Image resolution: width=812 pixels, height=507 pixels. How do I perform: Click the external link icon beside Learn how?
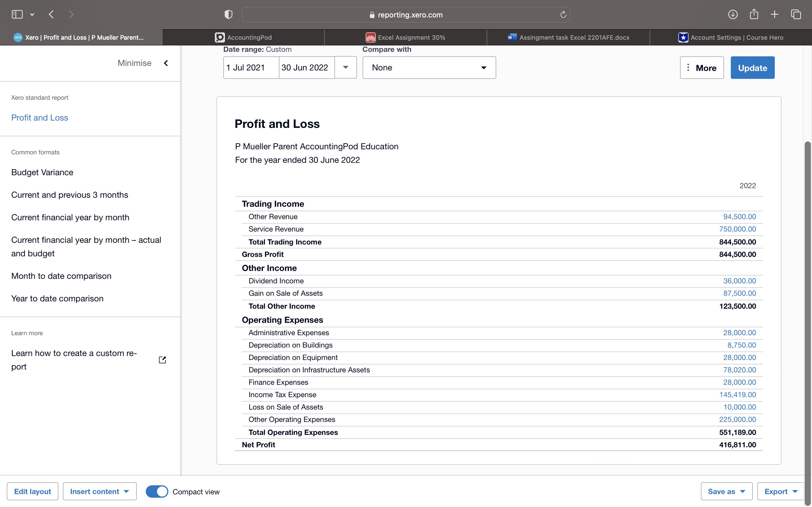tap(162, 360)
